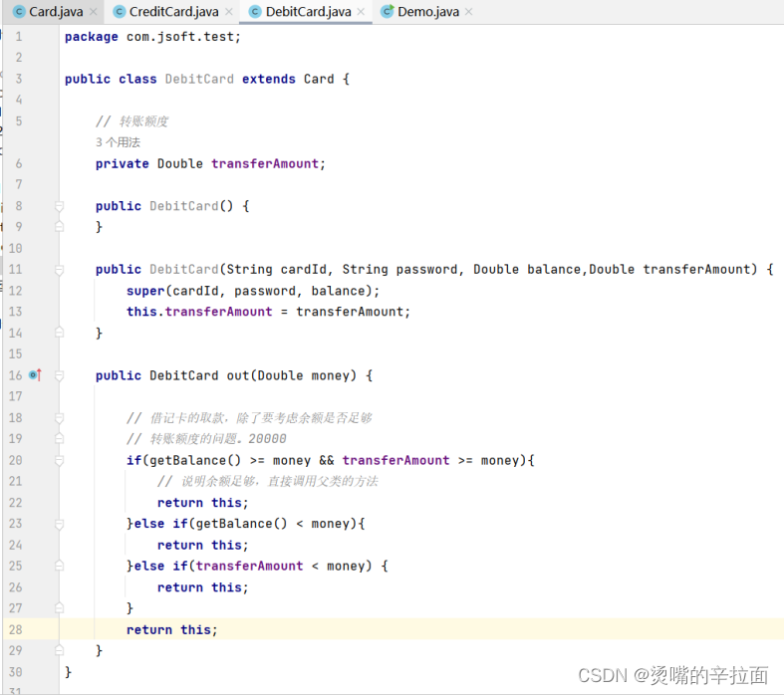Click line number 20 in the gutter
This screenshot has width=784, height=695.
(x=16, y=460)
